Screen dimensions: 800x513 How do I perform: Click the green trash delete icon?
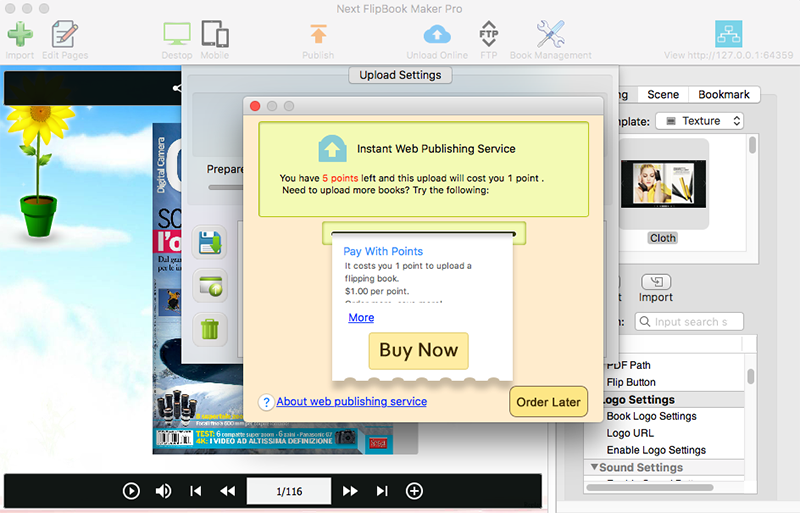click(x=210, y=329)
